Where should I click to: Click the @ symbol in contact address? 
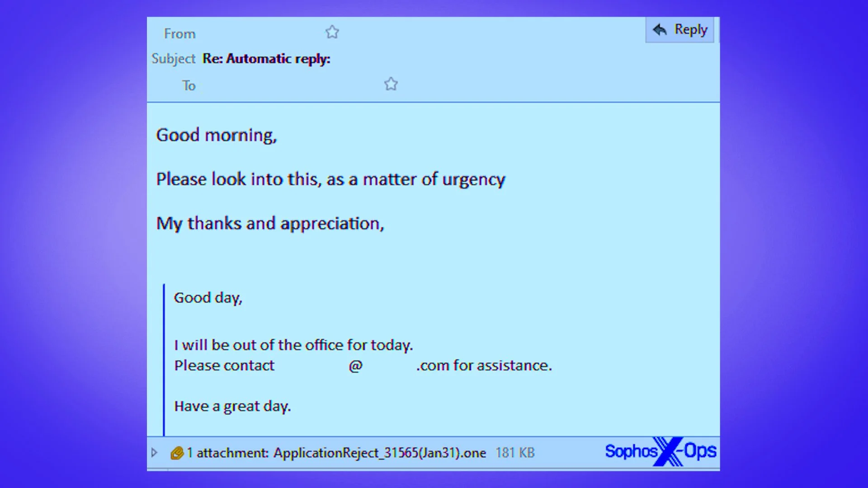356,366
